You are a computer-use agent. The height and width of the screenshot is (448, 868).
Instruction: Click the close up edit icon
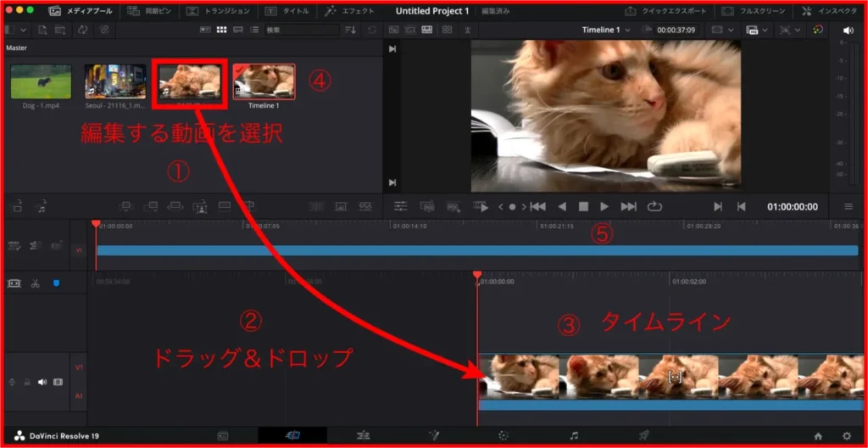click(x=200, y=207)
